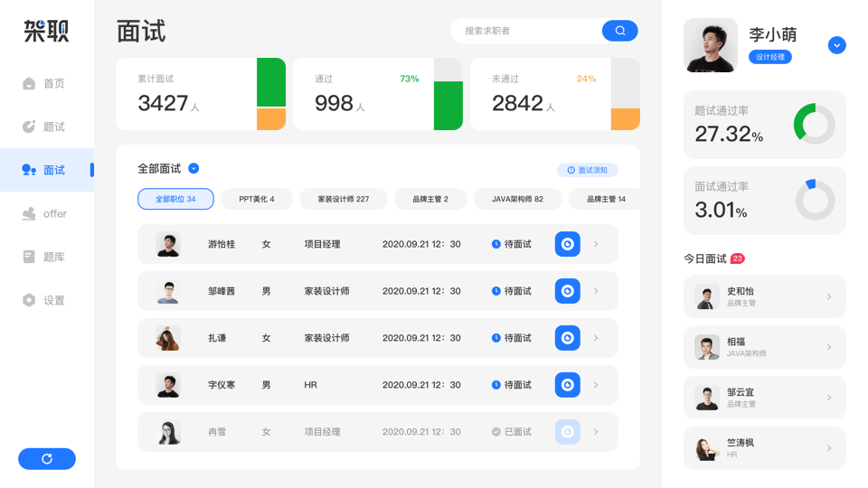Viewport: 868px width, 488px height.
Task: Click 史和怡's avatar in today list
Action: [x=707, y=297]
